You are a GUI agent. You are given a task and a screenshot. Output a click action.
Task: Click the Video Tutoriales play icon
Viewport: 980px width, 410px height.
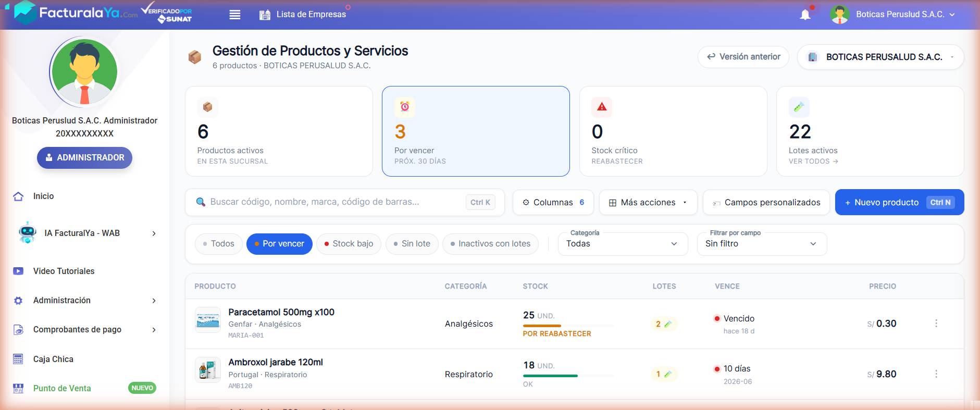point(18,271)
